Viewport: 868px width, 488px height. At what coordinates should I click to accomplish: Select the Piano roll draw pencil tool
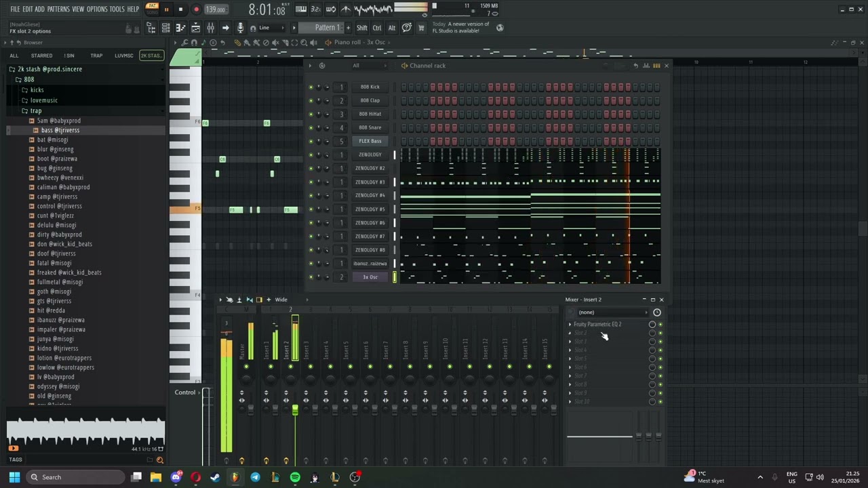coord(237,42)
